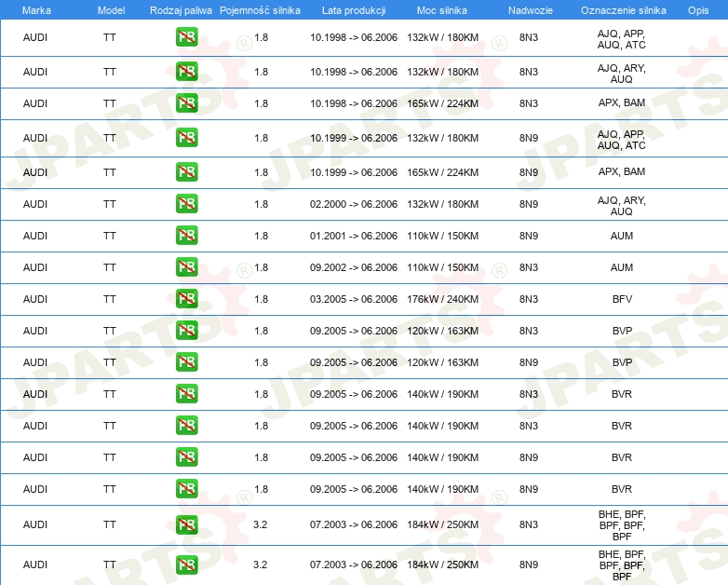Click 8N3 body code in BFV row
This screenshot has height=585, width=728.
pos(529,299)
